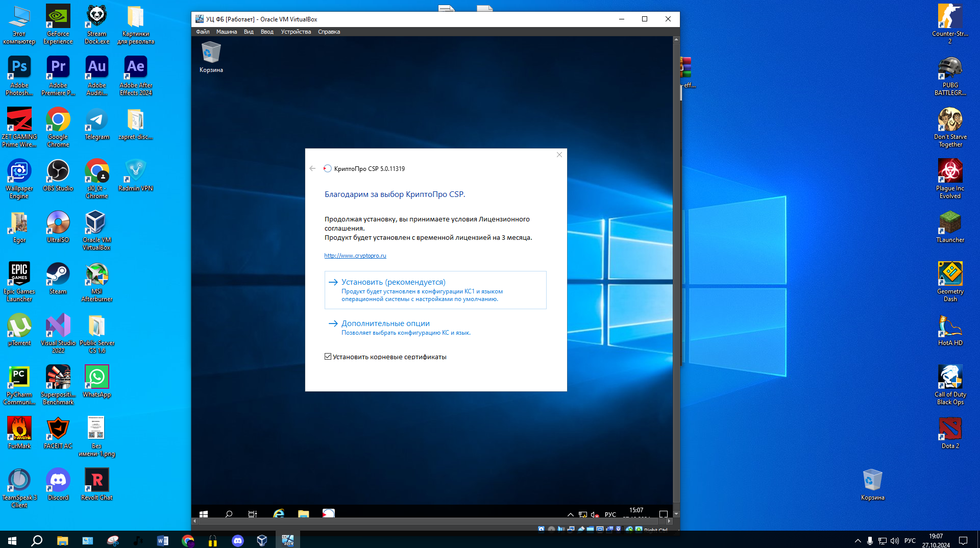Open the Файл menu in VirtualBox
Image resolution: width=980 pixels, height=548 pixels.
pos(203,32)
